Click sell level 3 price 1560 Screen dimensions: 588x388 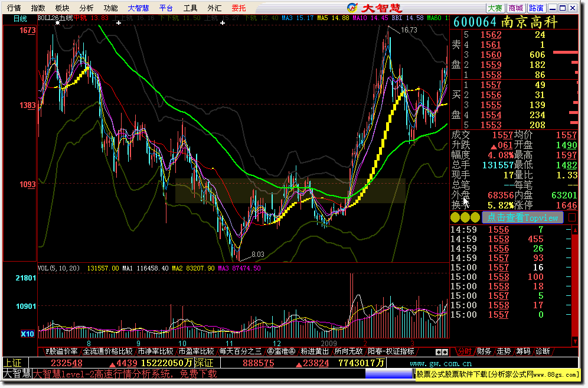(x=491, y=55)
